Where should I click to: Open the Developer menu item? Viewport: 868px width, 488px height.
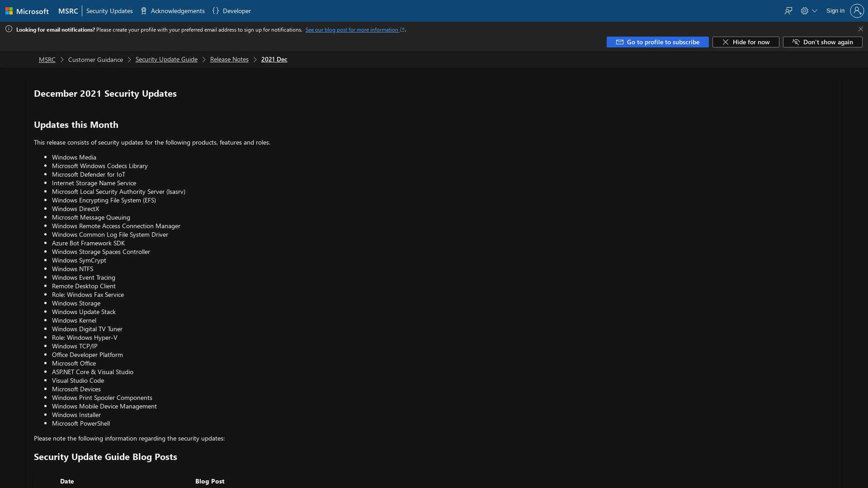[231, 11]
